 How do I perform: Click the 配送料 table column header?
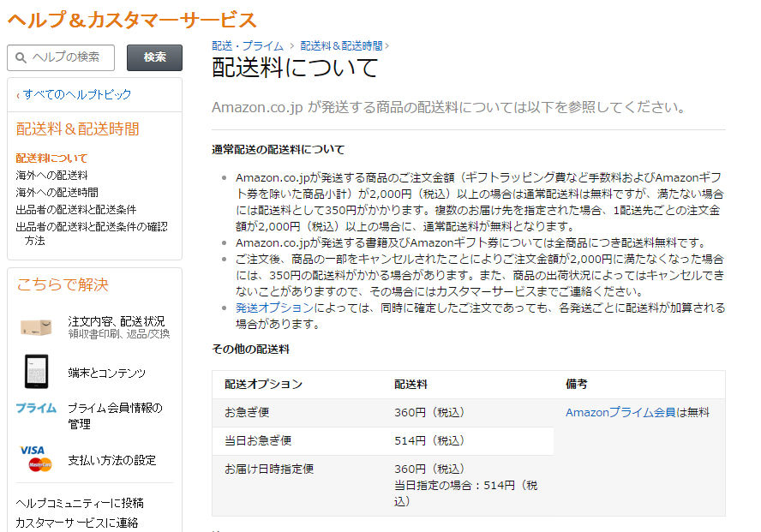(x=410, y=385)
